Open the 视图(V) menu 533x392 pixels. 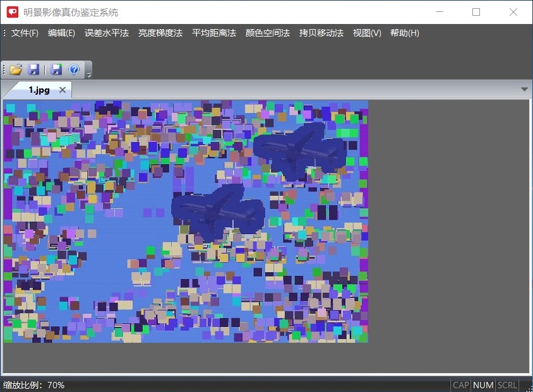(367, 33)
